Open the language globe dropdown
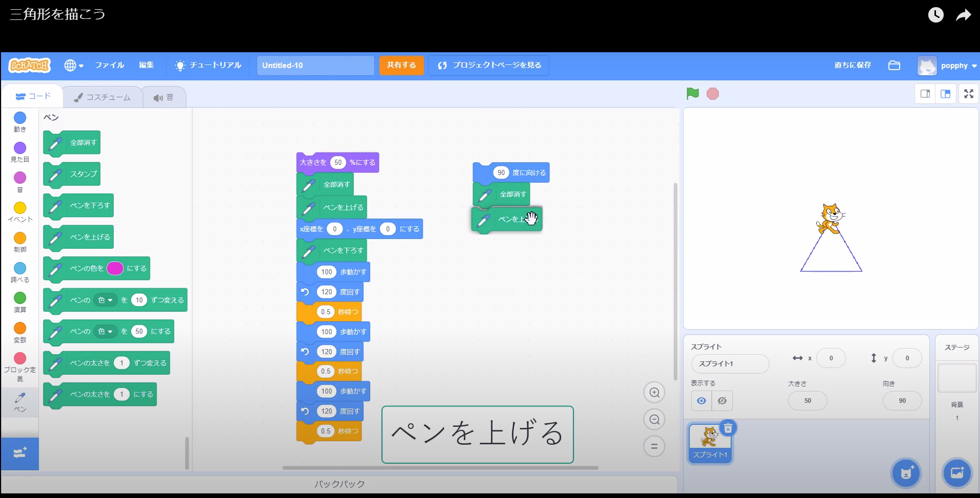 pos(73,65)
